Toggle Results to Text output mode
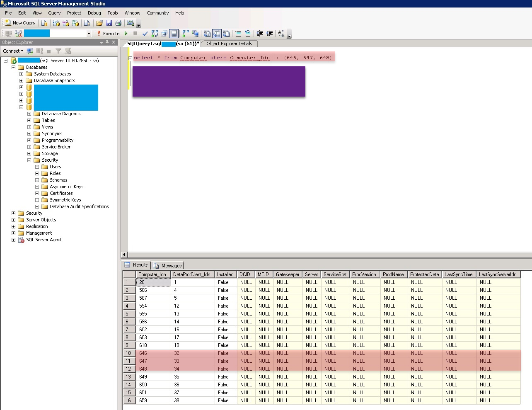This screenshot has width=532, height=410. pos(207,34)
